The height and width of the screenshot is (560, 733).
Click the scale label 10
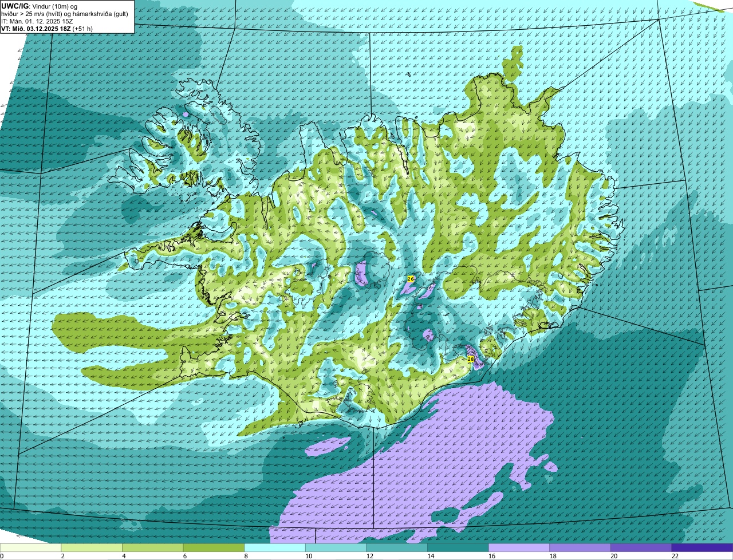pos(308,557)
